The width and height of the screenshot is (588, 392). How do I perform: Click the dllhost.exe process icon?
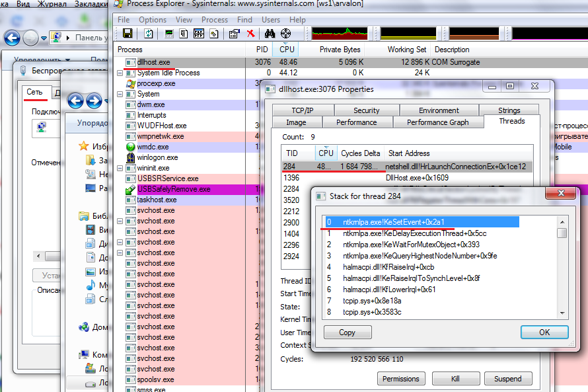pos(131,62)
